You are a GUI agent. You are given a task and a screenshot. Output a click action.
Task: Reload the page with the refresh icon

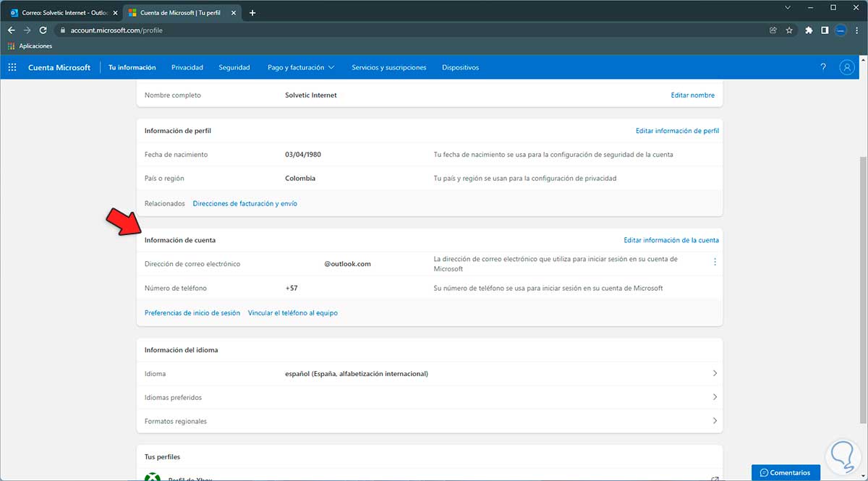pos(43,30)
